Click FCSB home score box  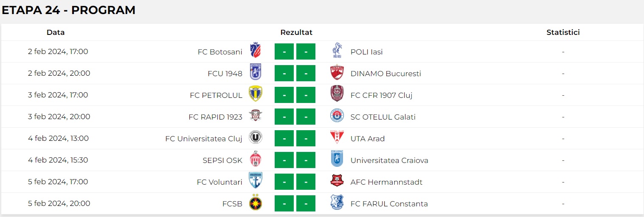(x=284, y=203)
